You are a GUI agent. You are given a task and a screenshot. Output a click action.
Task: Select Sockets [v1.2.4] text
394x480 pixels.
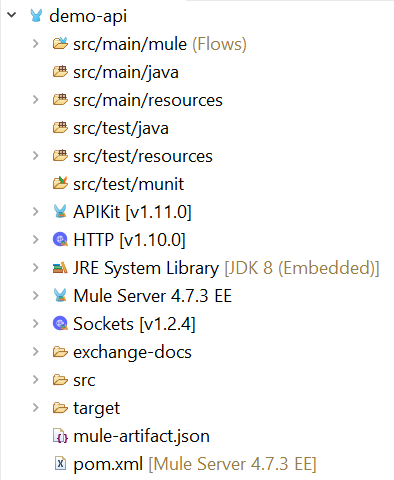(x=134, y=324)
